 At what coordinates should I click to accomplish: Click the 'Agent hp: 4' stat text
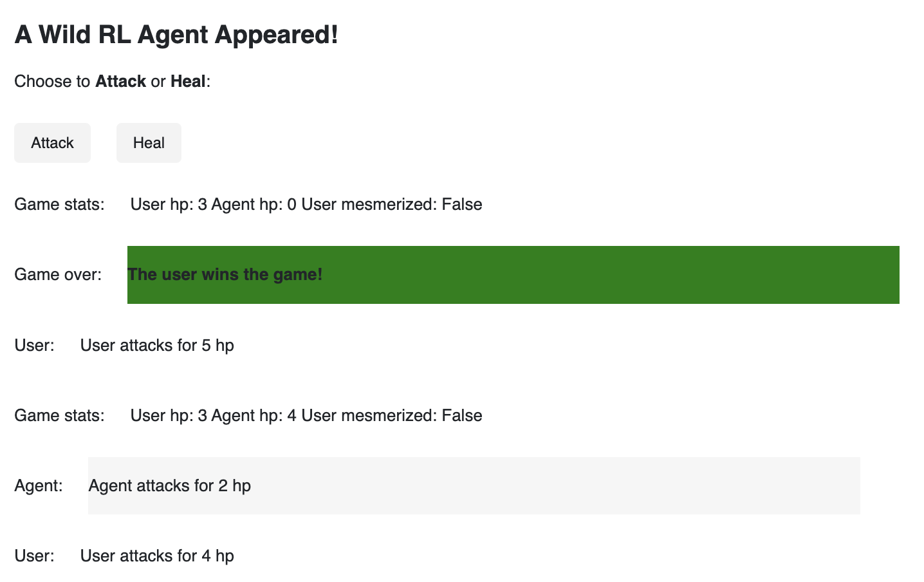tap(254, 416)
